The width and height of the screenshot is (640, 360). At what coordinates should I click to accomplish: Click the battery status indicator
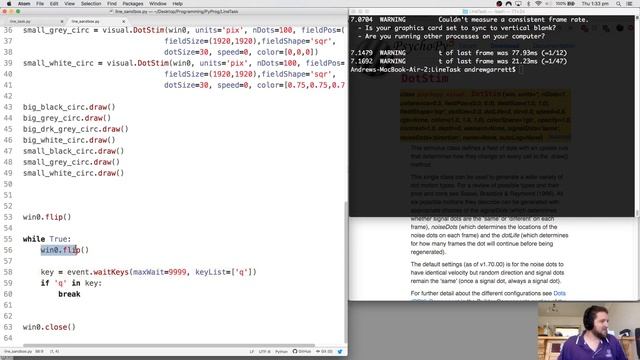(x=565, y=4)
